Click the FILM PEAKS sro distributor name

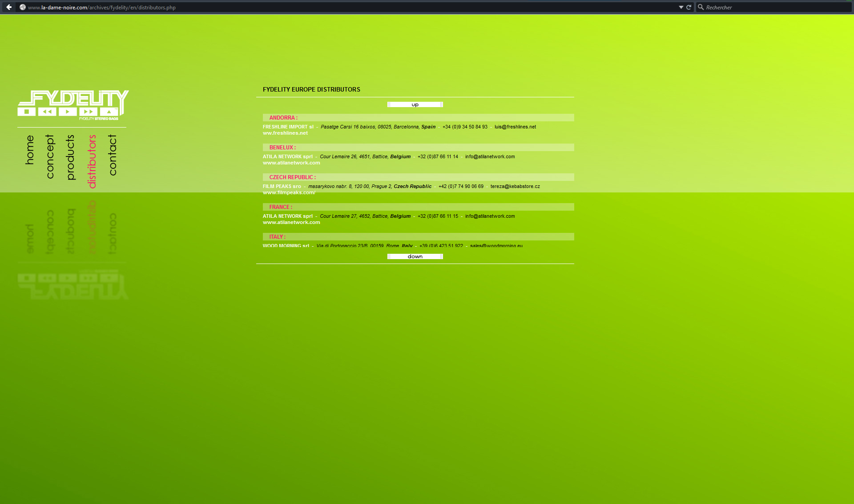click(x=282, y=186)
